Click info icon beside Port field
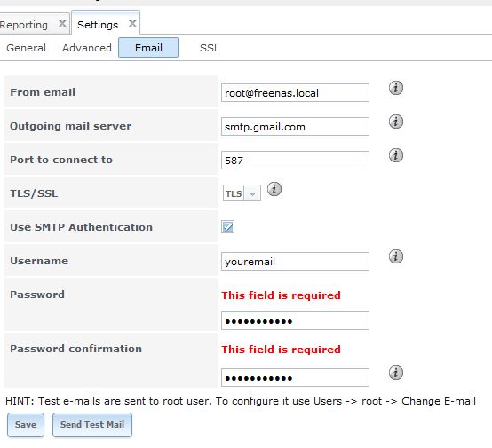This screenshot has width=492, height=448. point(396,155)
